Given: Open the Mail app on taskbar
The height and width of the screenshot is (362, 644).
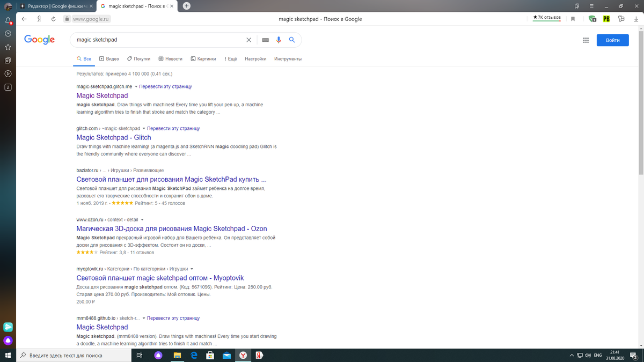Looking at the screenshot, I should pos(226,355).
